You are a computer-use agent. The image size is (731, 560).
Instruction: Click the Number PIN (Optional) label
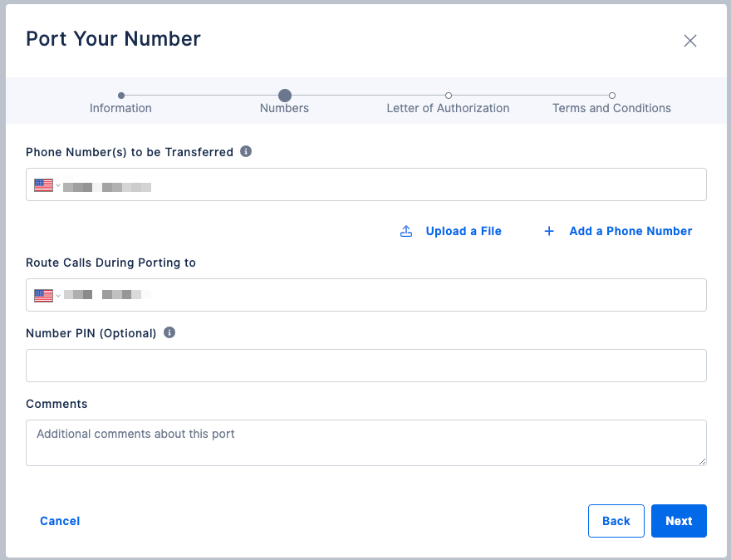click(91, 333)
